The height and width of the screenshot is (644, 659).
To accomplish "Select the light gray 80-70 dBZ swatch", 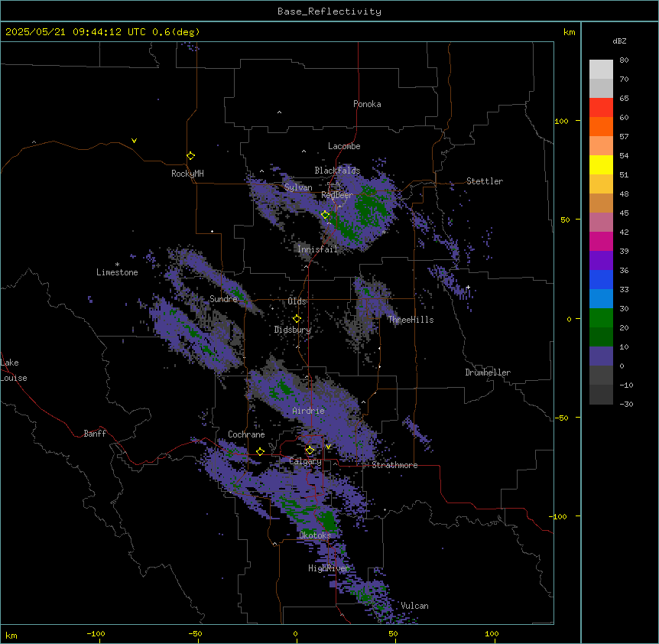I will coord(601,70).
